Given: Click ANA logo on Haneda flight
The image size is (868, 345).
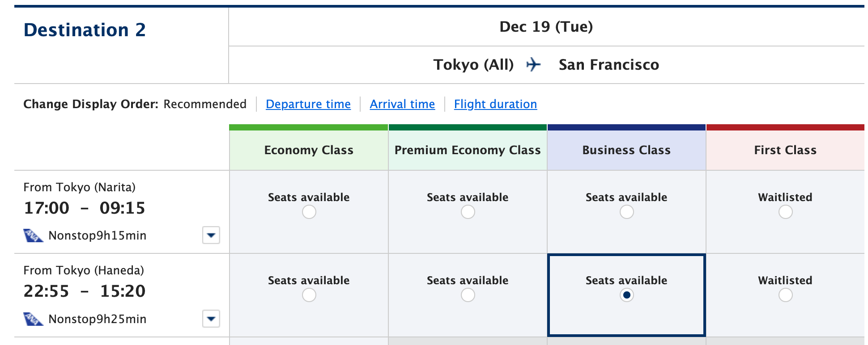Looking at the screenshot, I should pyautogui.click(x=33, y=319).
